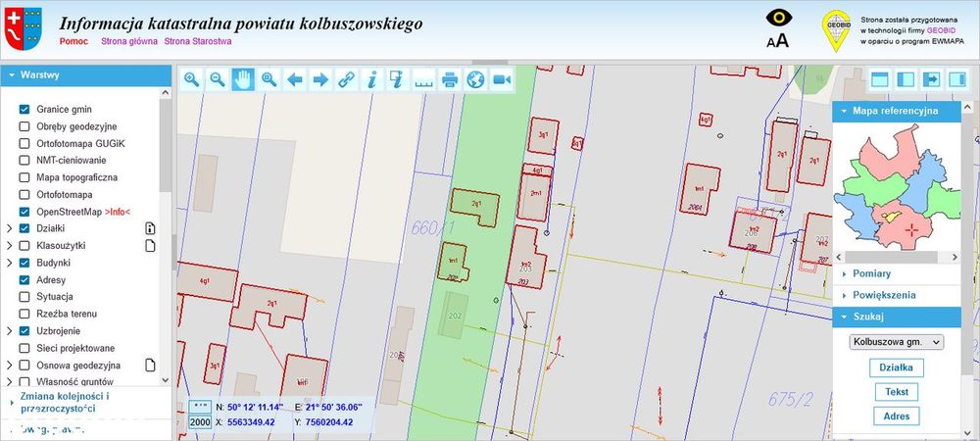Click the GEOBID yellow pin logo
Image resolution: width=980 pixels, height=441 pixels.
836,30
